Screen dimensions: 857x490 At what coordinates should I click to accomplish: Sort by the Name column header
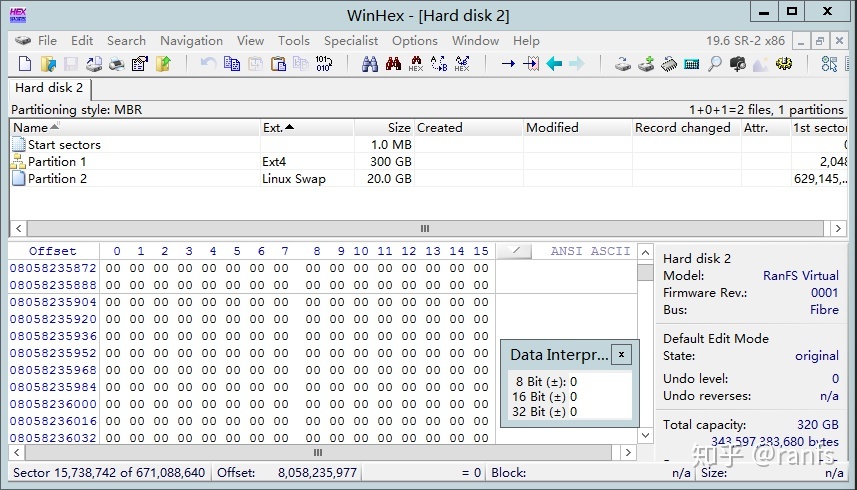(x=134, y=128)
